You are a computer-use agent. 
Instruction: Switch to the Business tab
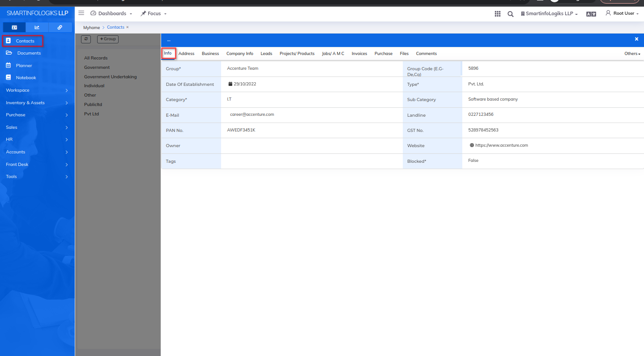click(210, 54)
